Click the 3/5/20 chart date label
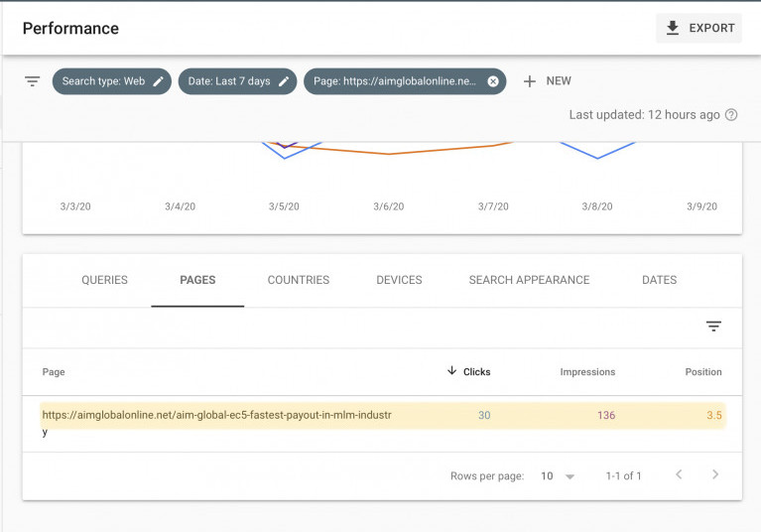 [x=284, y=206]
